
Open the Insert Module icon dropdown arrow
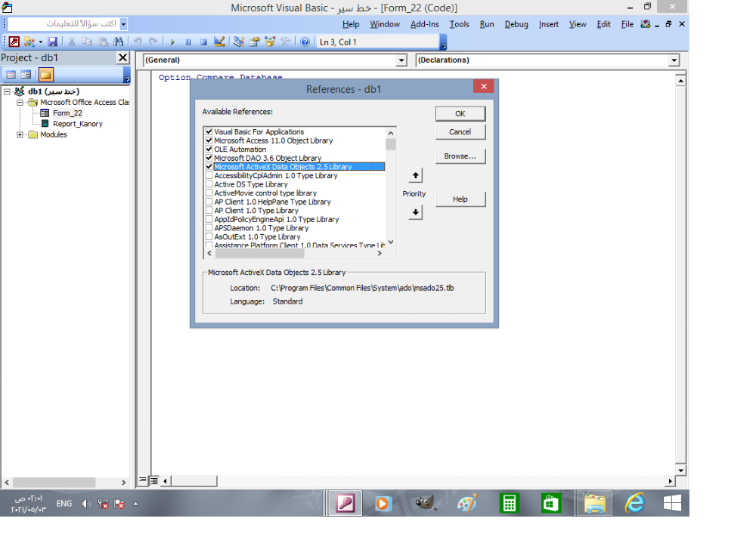41,42
